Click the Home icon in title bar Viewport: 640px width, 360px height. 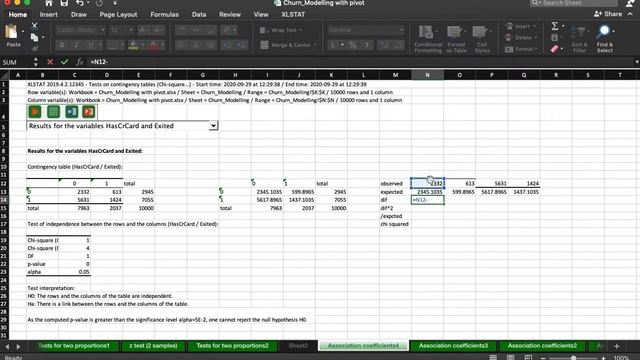(49, 3)
